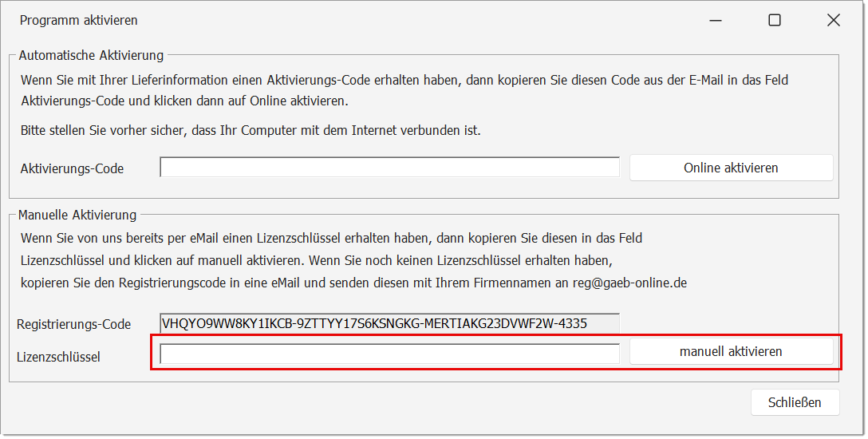This screenshot has width=868, height=439.
Task: Click the line starting "Wenn Sie mit Ihrer Lieferinformation"
Action: 404,81
